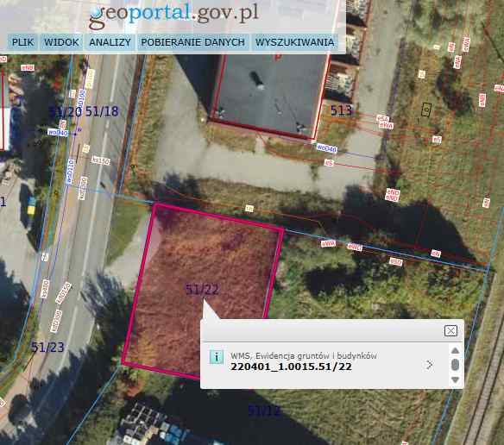Image resolution: width=504 pixels, height=445 pixels.
Task: Open the PLIK menu
Action: coord(22,42)
